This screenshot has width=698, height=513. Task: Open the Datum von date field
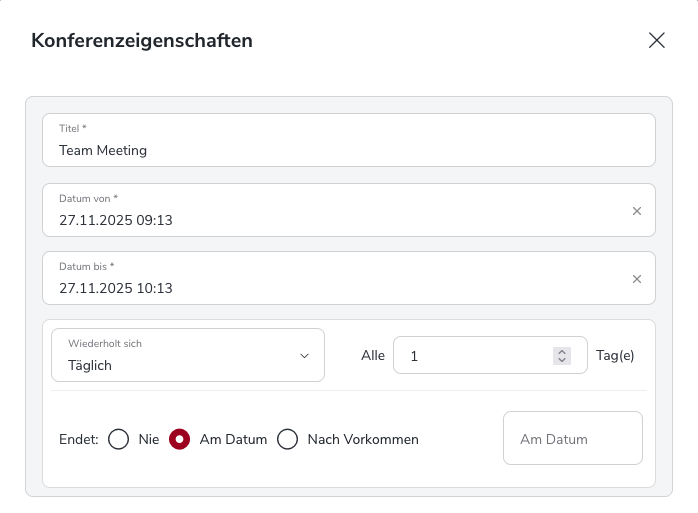pyautogui.click(x=330, y=219)
